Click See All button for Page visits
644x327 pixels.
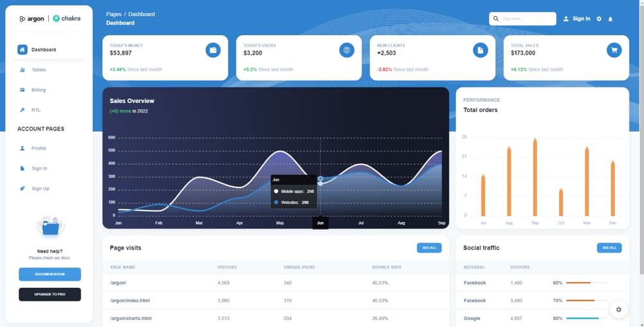[x=429, y=248]
